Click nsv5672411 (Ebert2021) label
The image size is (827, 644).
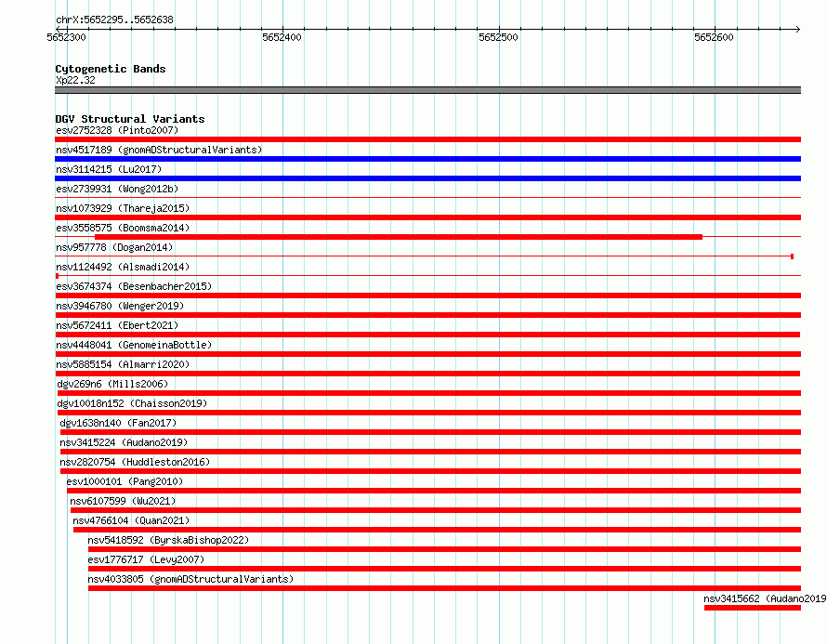point(117,325)
